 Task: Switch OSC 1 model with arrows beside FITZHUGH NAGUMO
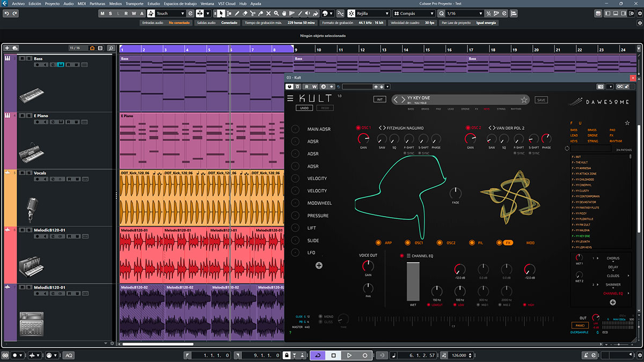tap(382, 128)
